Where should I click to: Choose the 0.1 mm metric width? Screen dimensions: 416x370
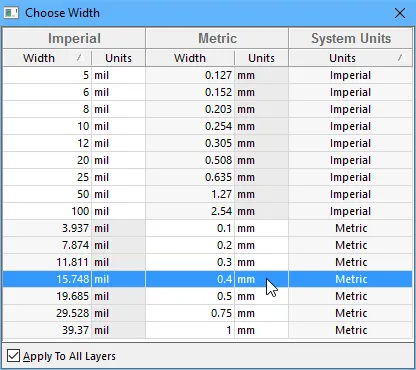208,228
